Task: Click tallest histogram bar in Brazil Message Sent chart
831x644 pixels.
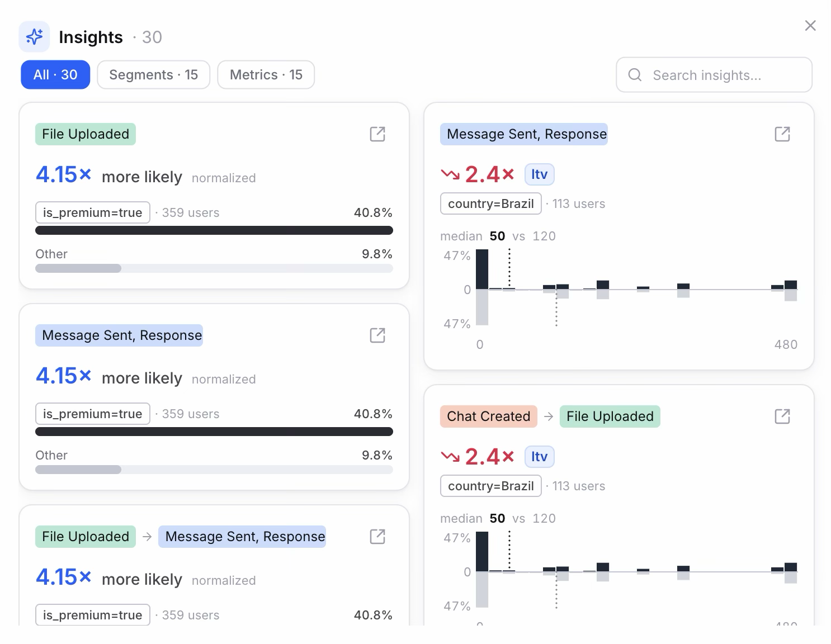Action: [x=482, y=269]
